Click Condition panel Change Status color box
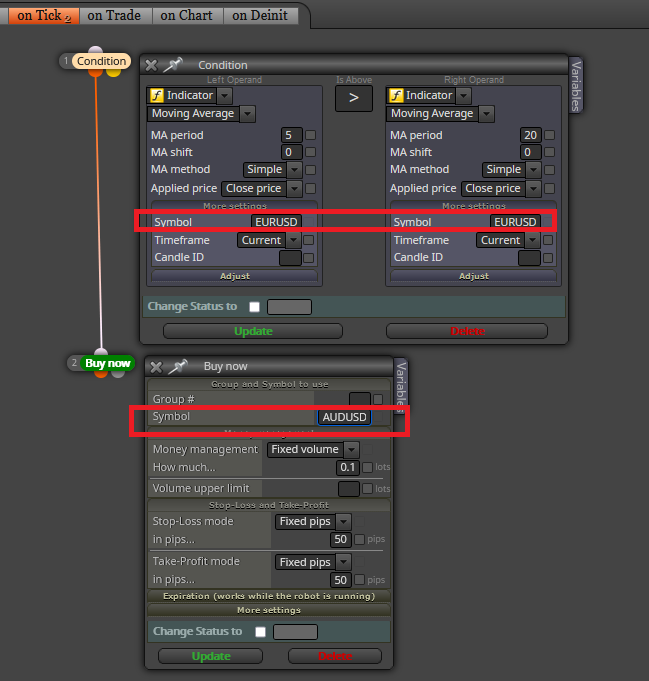 (289, 307)
